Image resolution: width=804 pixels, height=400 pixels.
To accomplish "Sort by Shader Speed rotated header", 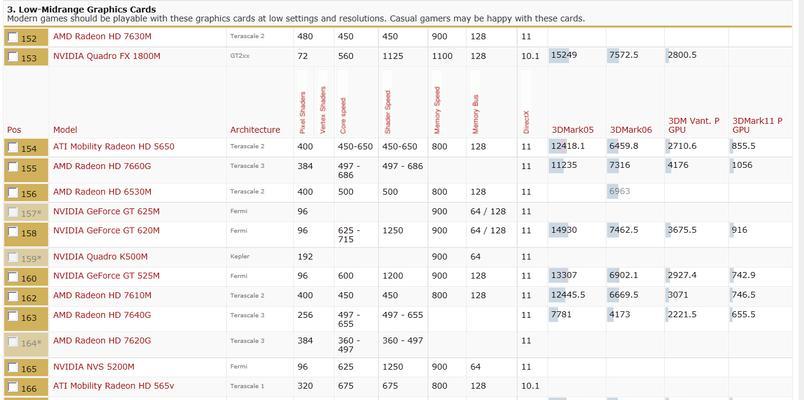I will coord(388,112).
